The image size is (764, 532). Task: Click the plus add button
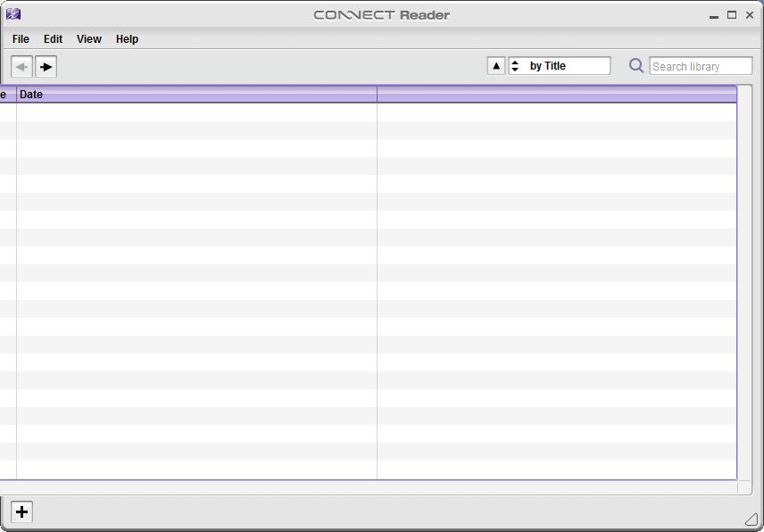[x=21, y=511]
